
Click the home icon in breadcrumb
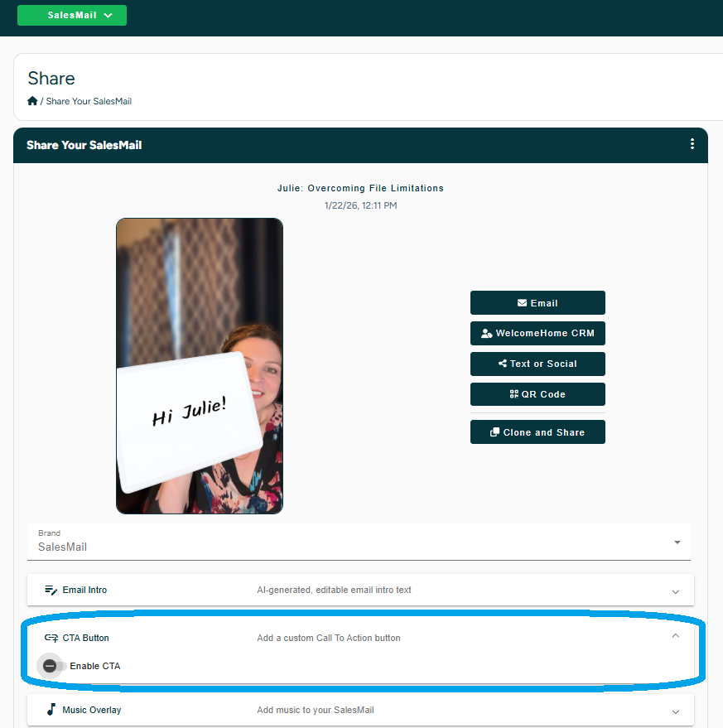(x=32, y=101)
